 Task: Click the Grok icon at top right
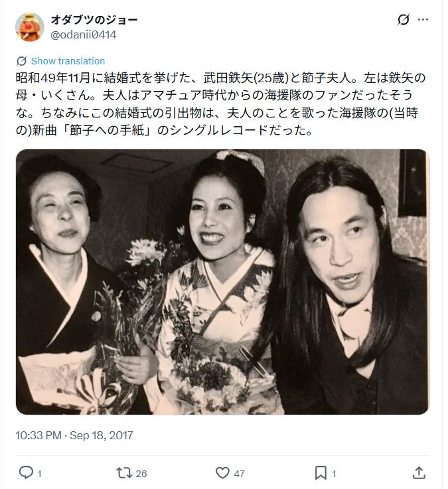tap(403, 20)
